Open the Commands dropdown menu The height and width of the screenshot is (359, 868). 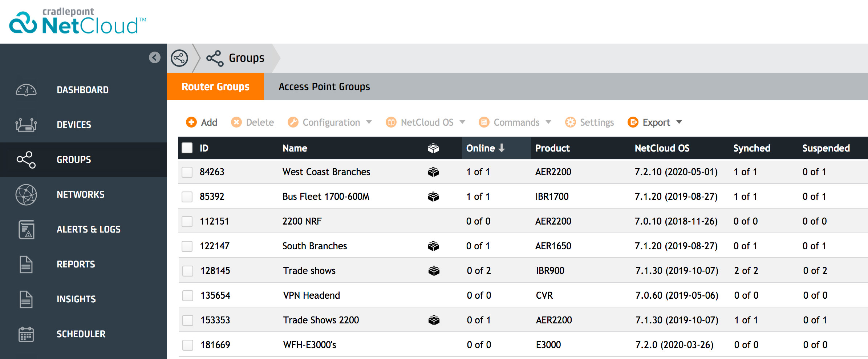pos(515,122)
